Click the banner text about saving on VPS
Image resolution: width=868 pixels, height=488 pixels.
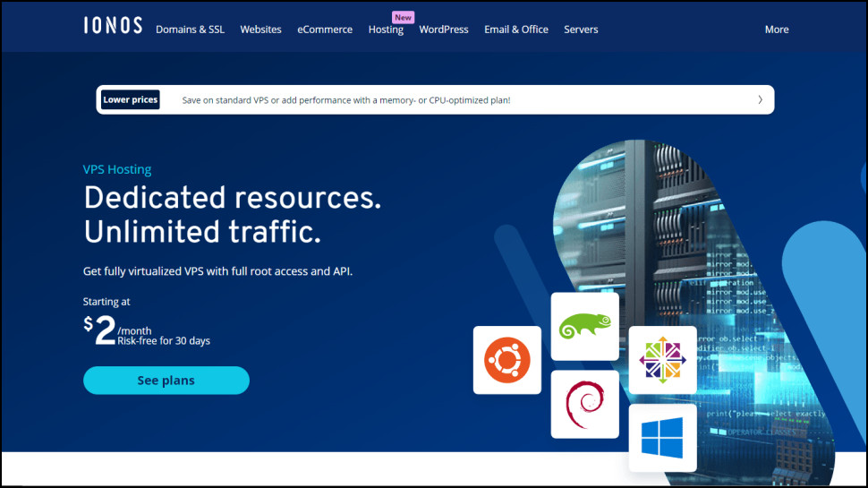(x=346, y=100)
